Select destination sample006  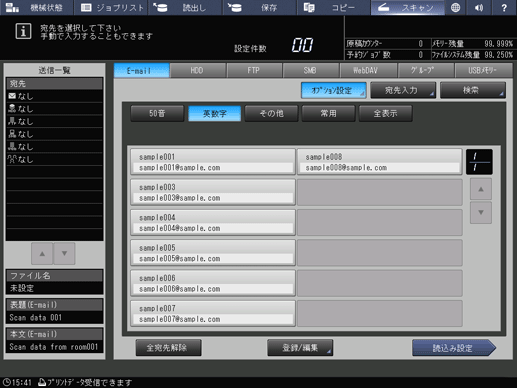coord(213,283)
